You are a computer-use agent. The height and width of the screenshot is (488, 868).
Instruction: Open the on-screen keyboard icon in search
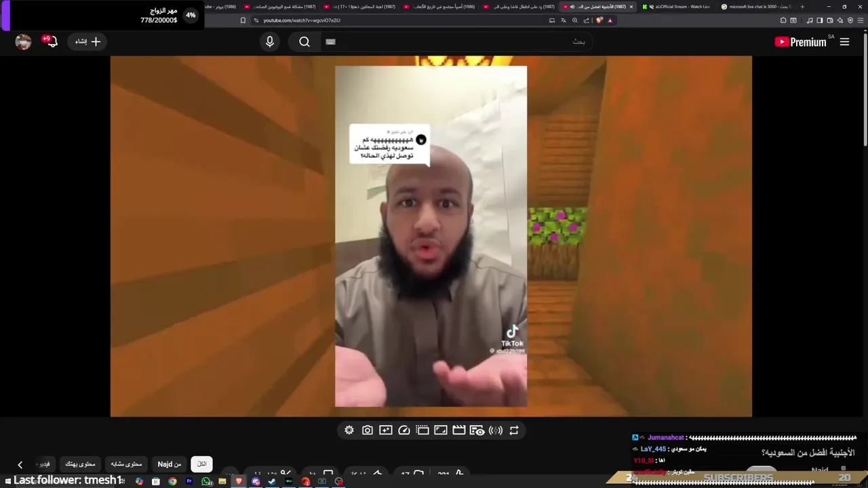[x=330, y=42]
